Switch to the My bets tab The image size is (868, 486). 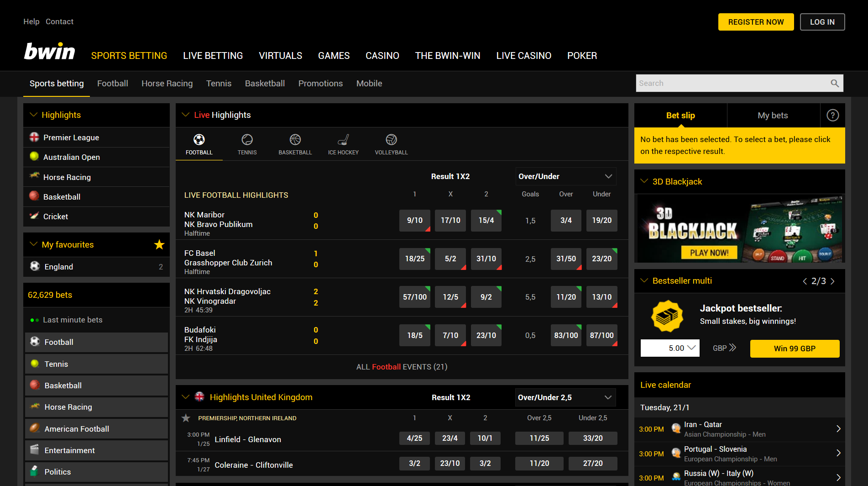click(x=773, y=116)
